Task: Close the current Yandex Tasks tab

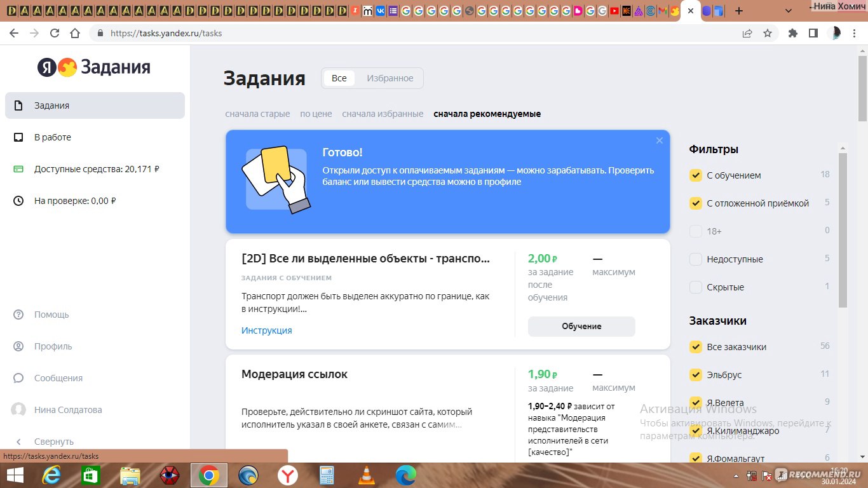Action: tap(691, 11)
